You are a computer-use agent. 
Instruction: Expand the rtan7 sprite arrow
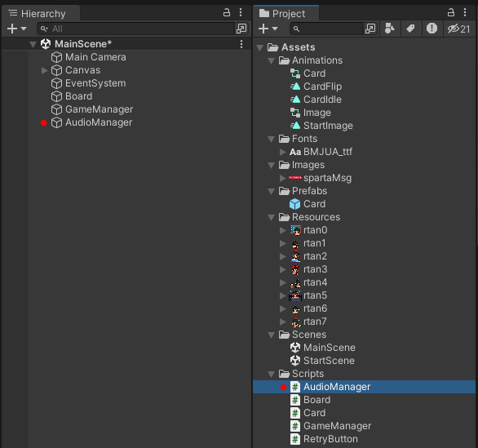[283, 322]
